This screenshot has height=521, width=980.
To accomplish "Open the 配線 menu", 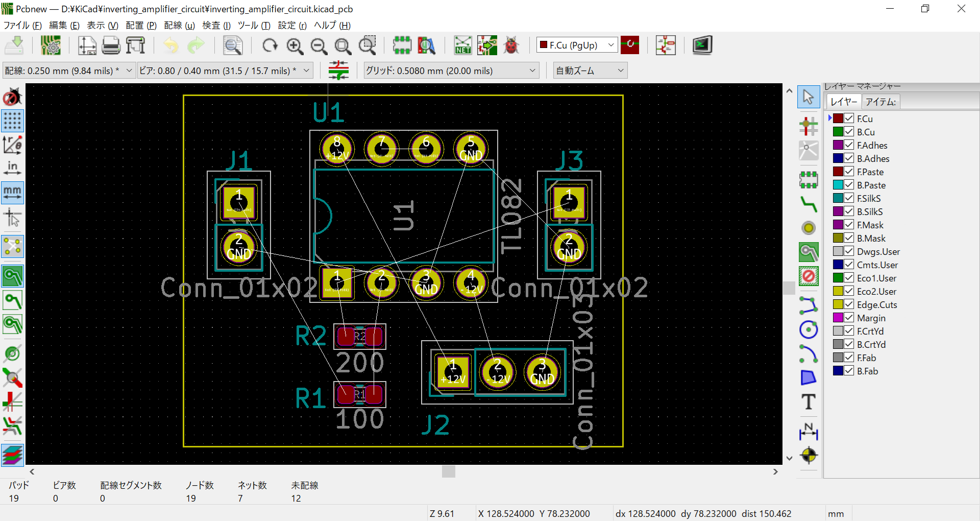I will [x=179, y=25].
